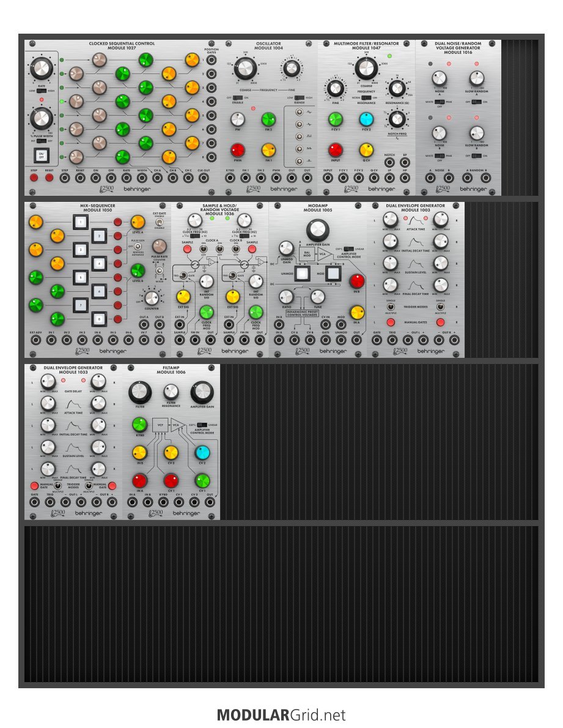Push step button 5 on the Mix-Sequencer
This screenshot has width=563, height=728.
(x=80, y=278)
